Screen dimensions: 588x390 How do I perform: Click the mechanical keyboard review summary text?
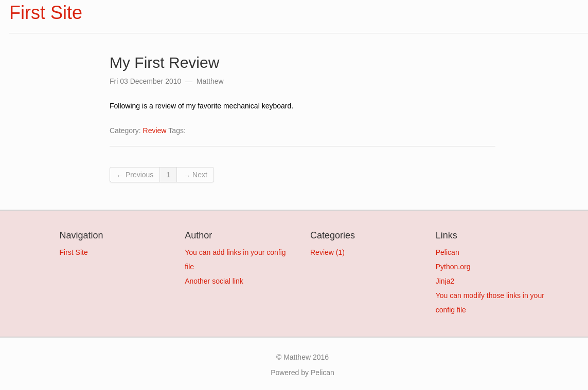pos(201,106)
